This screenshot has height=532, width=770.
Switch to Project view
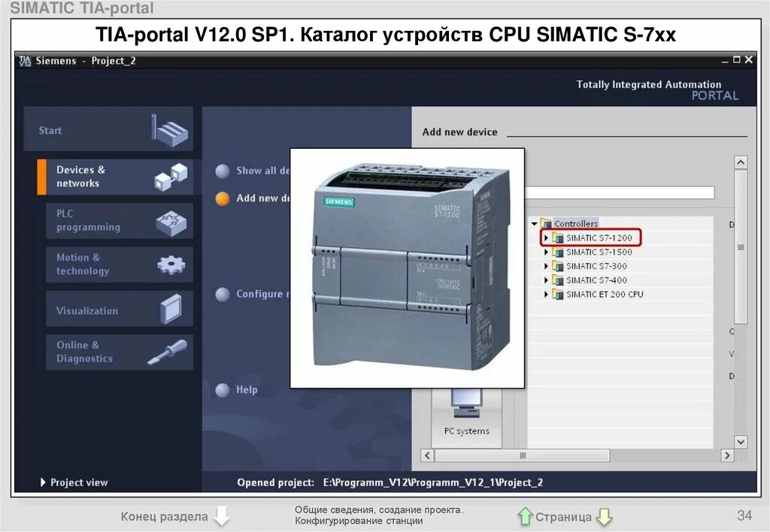coord(74,482)
